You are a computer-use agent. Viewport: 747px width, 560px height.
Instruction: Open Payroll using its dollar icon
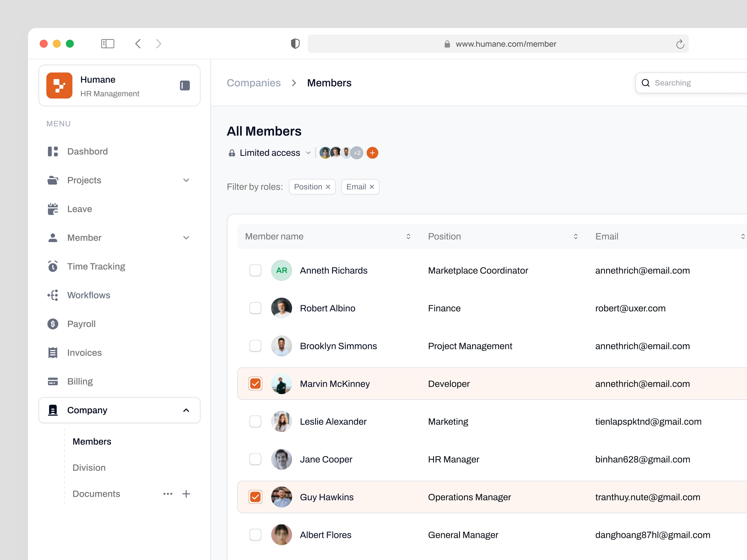tap(53, 324)
